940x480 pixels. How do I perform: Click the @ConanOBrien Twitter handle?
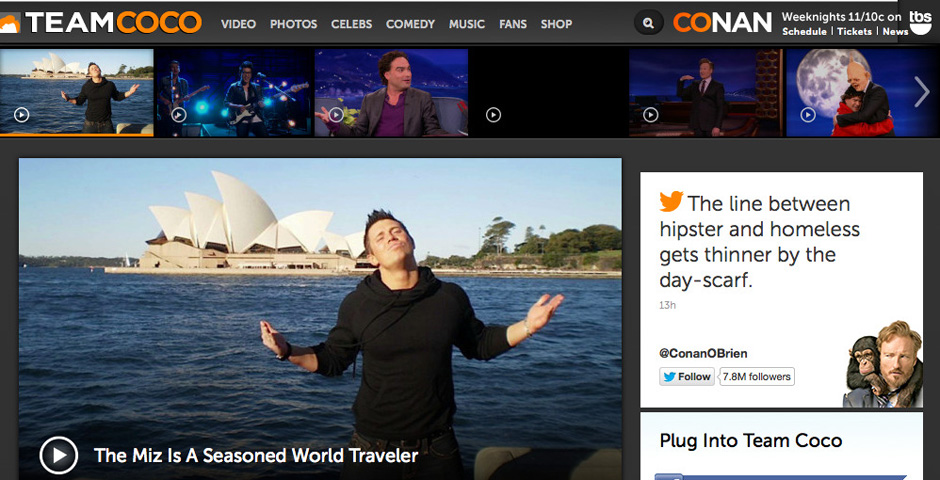[703, 354]
